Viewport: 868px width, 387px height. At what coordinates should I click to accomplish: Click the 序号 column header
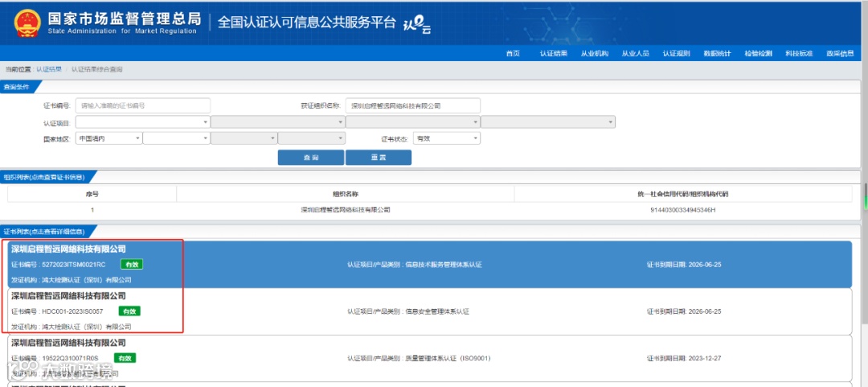[92, 194]
